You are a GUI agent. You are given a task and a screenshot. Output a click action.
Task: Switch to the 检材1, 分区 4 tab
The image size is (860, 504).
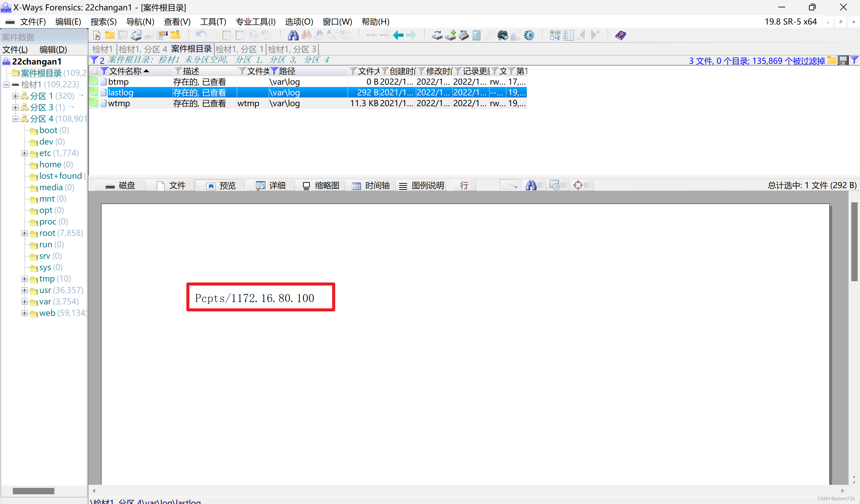point(143,49)
